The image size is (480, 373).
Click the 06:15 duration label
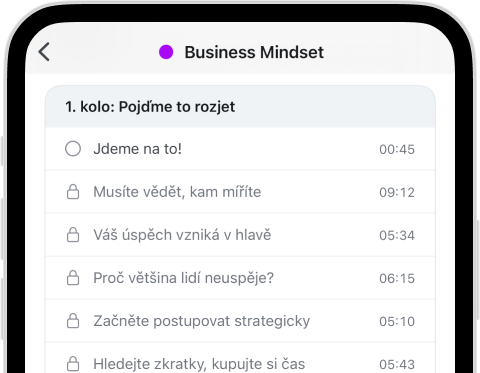point(397,278)
